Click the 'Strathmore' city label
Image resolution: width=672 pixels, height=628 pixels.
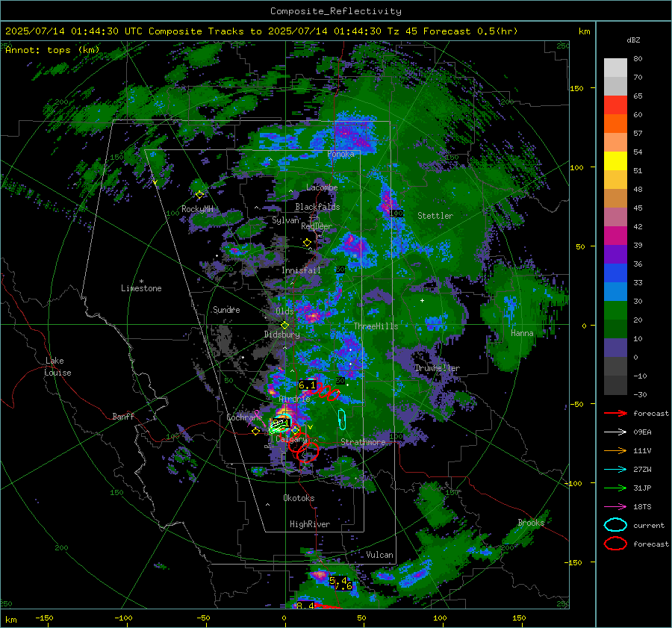click(x=363, y=442)
